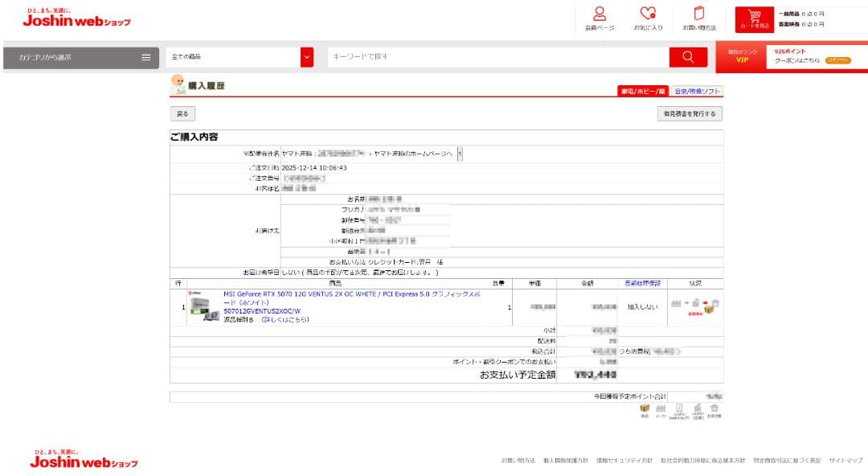Click the 会員ページ member page icon
The width and height of the screenshot is (868, 476).
click(x=598, y=16)
